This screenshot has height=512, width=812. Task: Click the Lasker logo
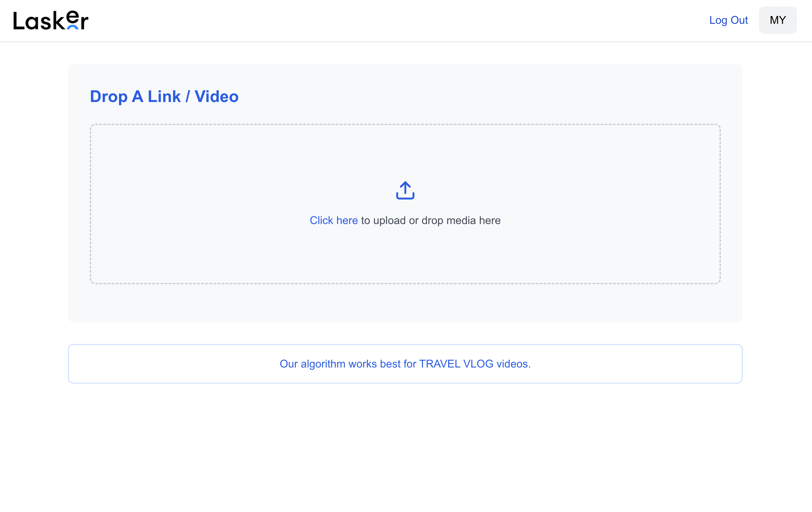(x=51, y=20)
